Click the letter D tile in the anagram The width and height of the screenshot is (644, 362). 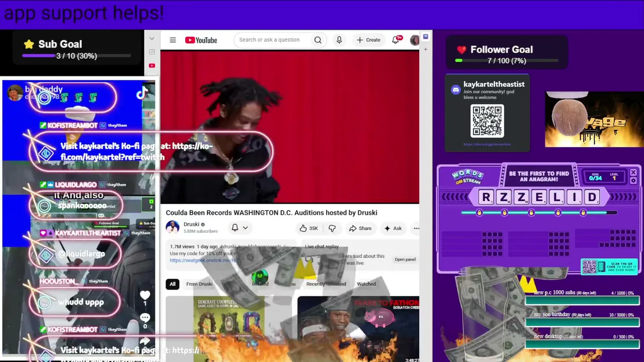pyautogui.click(x=592, y=197)
